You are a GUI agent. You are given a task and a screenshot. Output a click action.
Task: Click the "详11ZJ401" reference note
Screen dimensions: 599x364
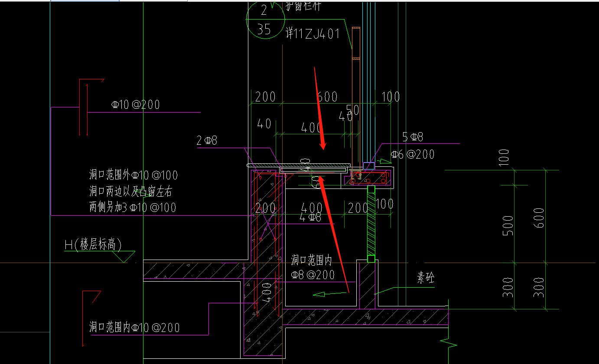point(313,33)
